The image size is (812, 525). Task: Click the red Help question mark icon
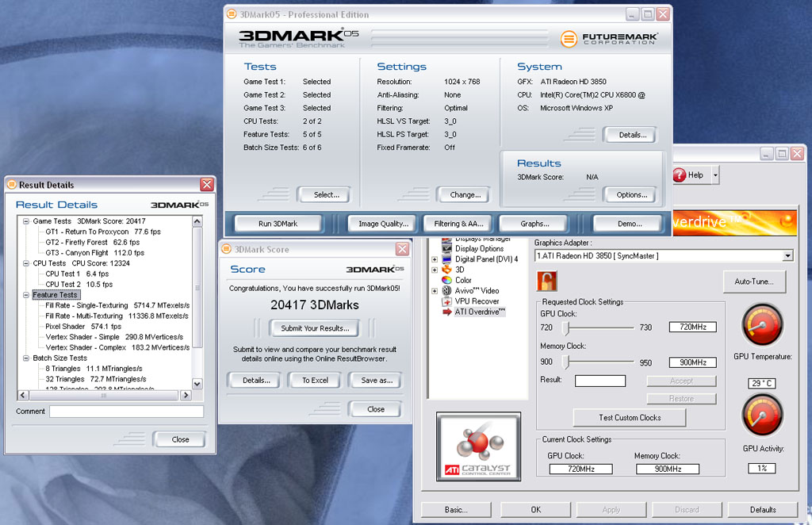pyautogui.click(x=680, y=175)
